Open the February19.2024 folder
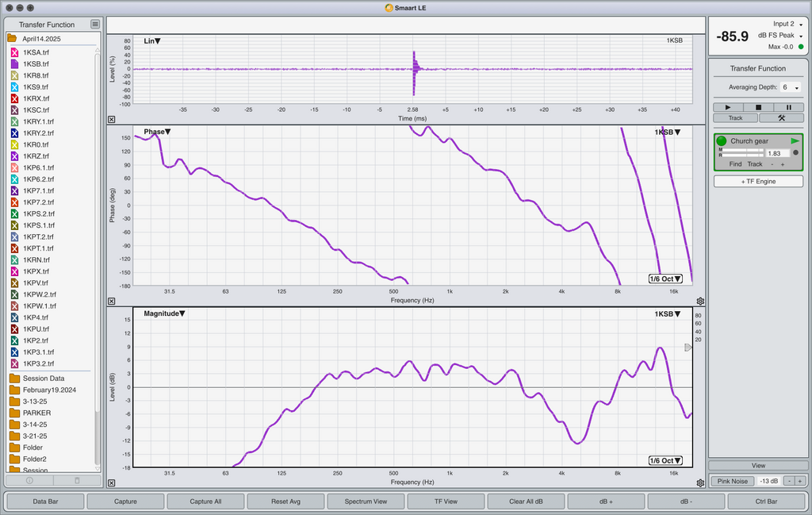The height and width of the screenshot is (515, 812). [49, 390]
